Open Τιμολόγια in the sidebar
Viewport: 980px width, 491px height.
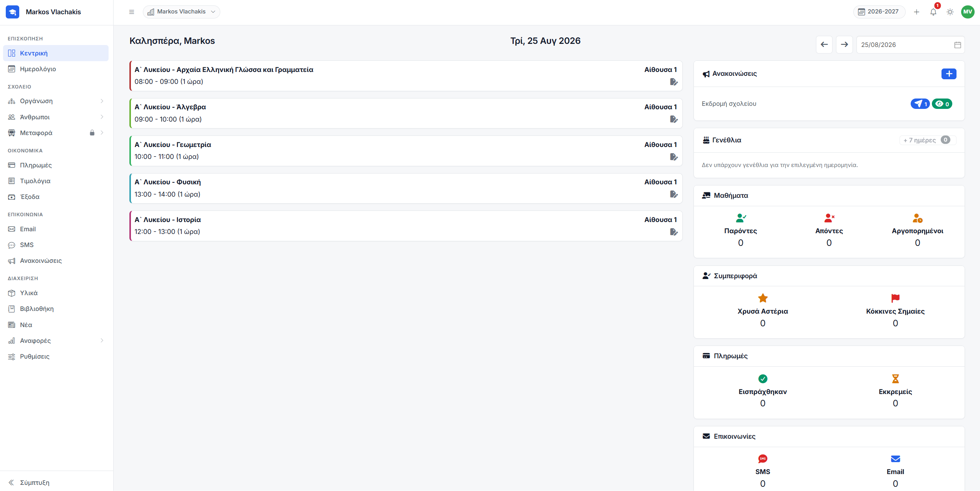click(x=56, y=181)
